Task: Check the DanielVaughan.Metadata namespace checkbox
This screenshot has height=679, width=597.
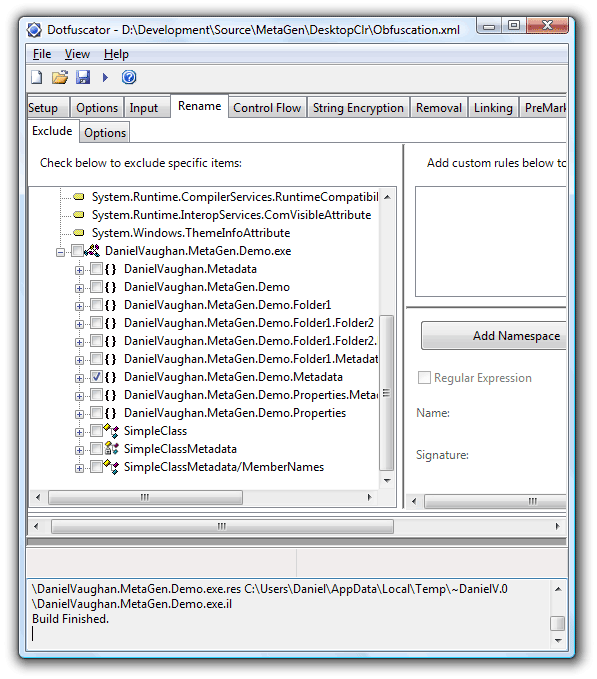Action: 96,269
